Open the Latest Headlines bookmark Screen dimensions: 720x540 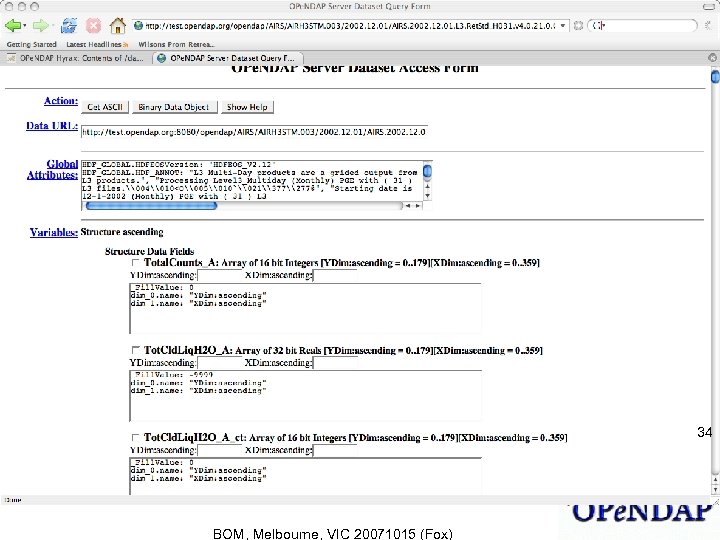[97, 44]
